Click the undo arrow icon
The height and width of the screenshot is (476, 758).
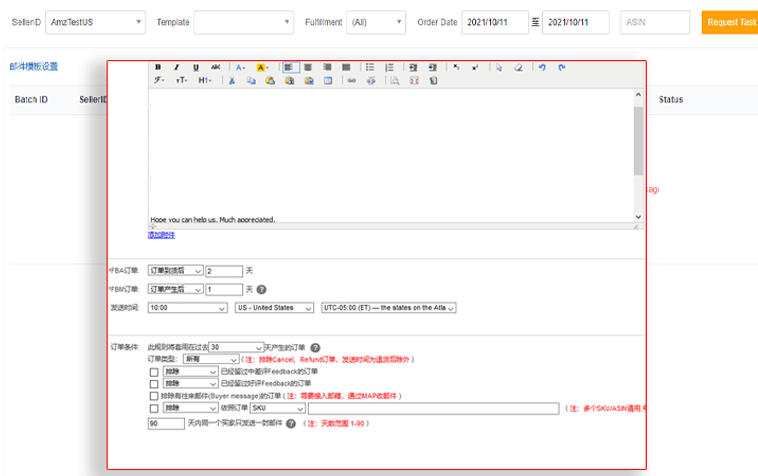click(x=542, y=67)
